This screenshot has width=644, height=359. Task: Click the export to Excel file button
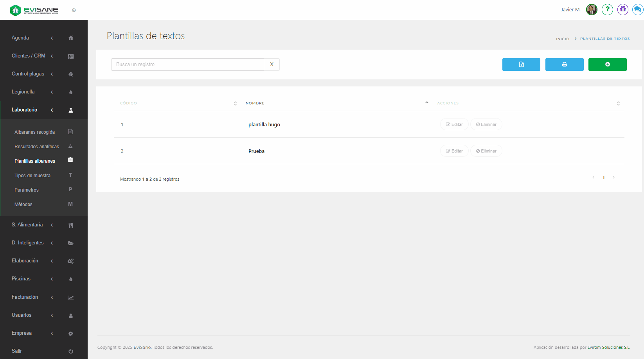coord(521,65)
